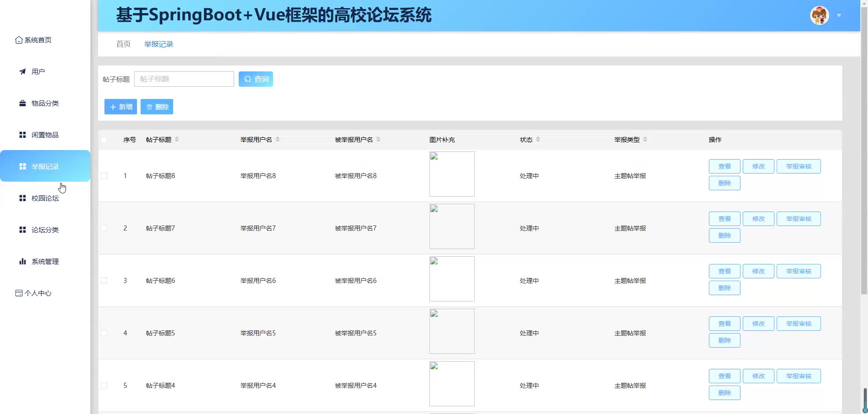Click the 被举报用户名6 cell text
868x414 pixels.
(356, 281)
